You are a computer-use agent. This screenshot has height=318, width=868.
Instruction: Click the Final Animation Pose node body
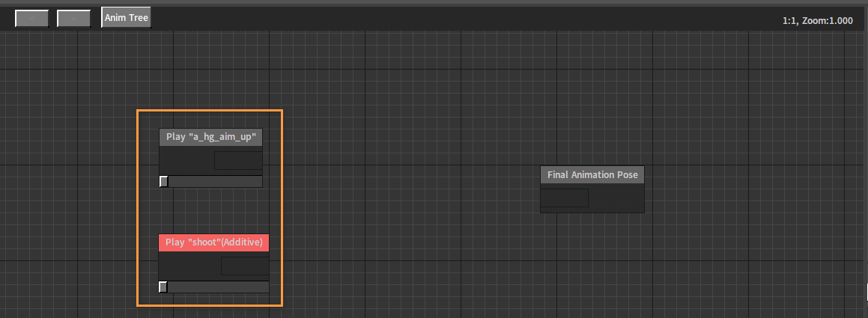(x=616, y=198)
